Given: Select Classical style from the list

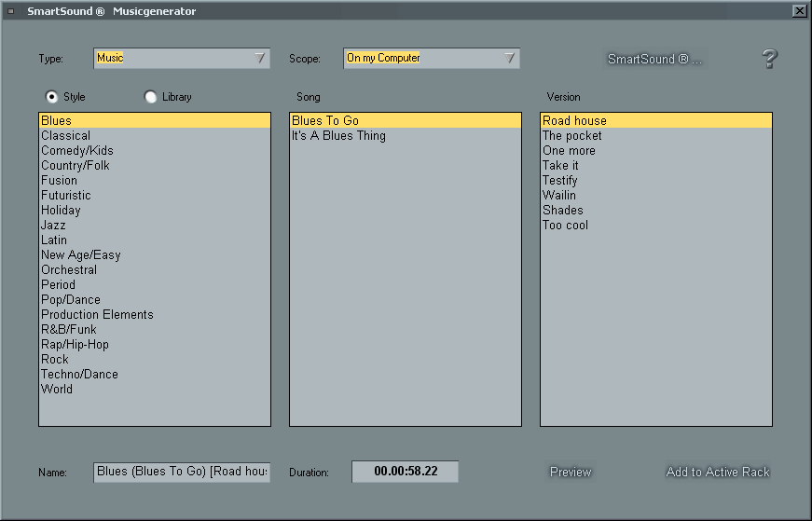Looking at the screenshot, I should [x=65, y=135].
